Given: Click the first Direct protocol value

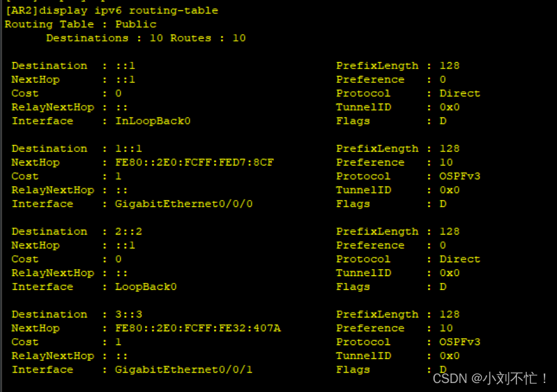Looking at the screenshot, I should click(x=460, y=93).
